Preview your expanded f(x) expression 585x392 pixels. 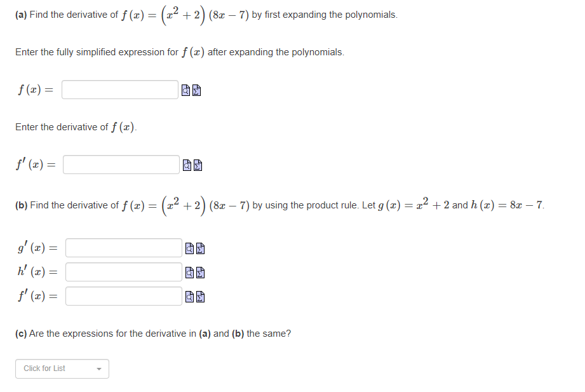point(186,90)
